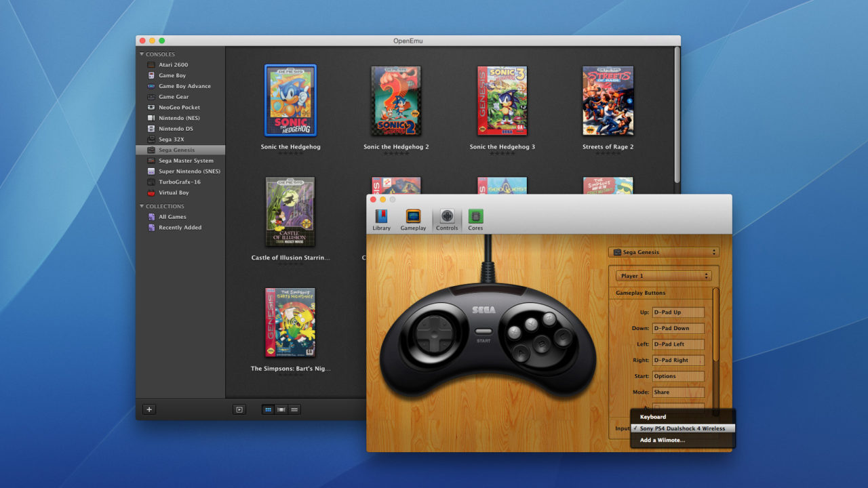Switch to grid view icon
868x488 pixels.
pyautogui.click(x=269, y=409)
